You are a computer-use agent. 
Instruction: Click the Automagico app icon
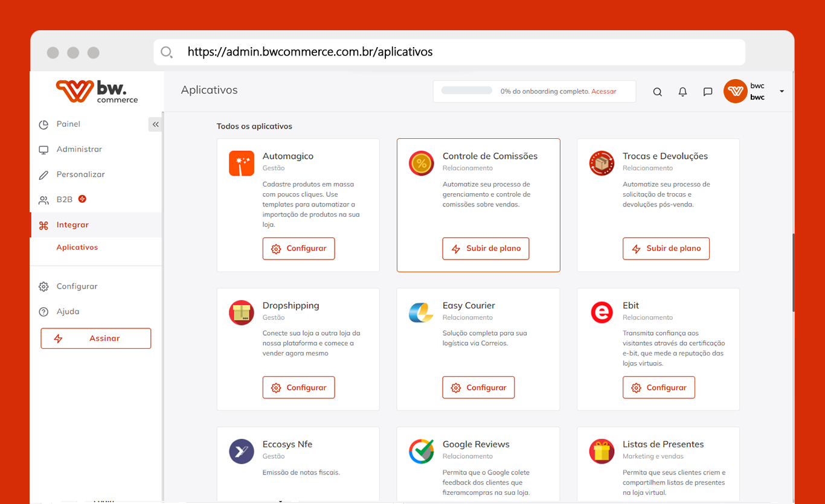242,164
